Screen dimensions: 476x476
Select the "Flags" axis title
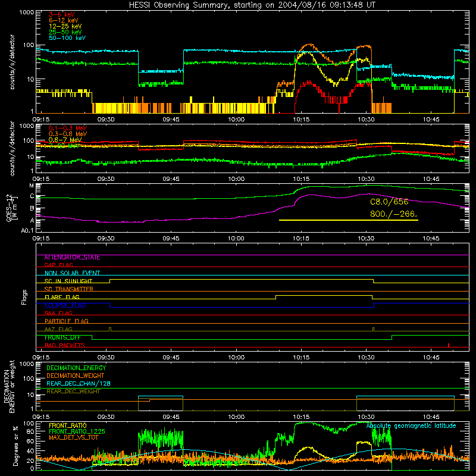(24, 297)
